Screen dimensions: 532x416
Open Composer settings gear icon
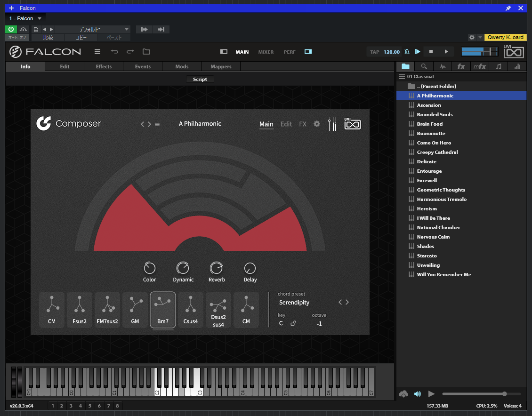click(x=316, y=124)
